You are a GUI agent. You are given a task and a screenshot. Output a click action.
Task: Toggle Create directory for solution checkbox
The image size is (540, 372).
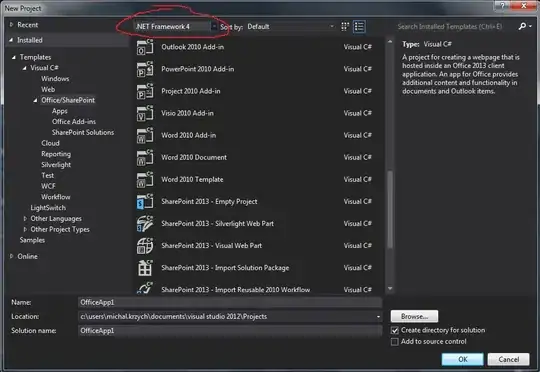pos(395,330)
